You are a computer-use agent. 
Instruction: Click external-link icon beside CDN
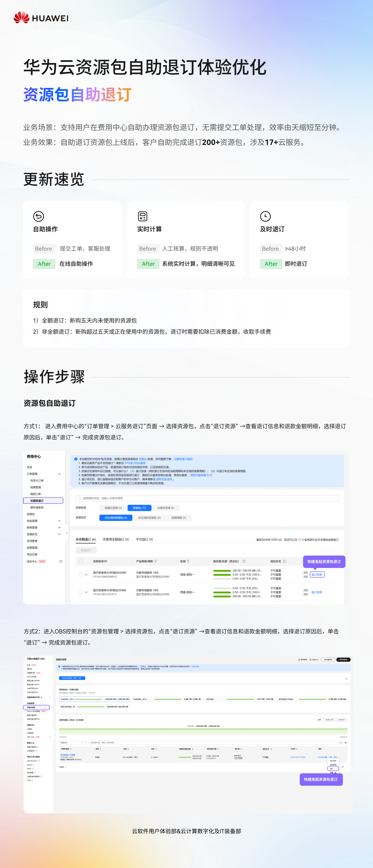(32, 780)
